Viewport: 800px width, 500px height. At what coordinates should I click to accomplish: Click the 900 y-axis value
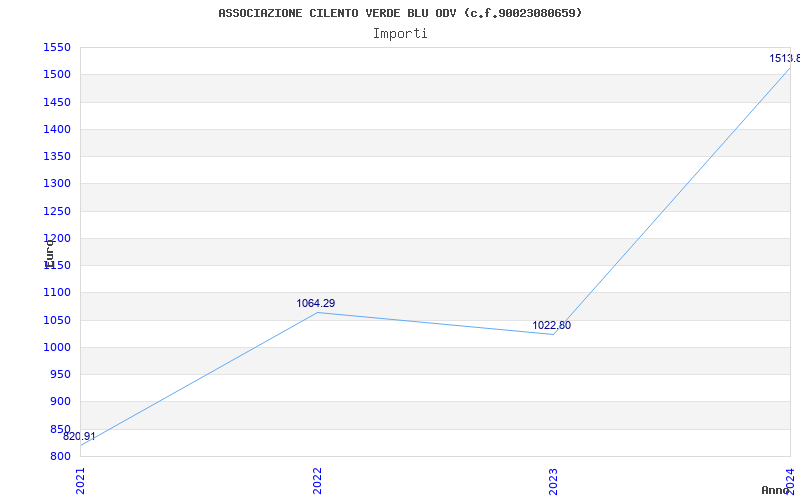point(60,402)
